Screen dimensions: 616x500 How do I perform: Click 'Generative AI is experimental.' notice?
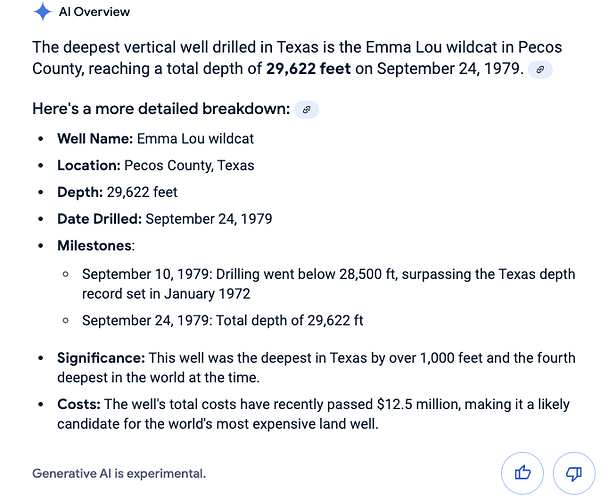click(119, 473)
